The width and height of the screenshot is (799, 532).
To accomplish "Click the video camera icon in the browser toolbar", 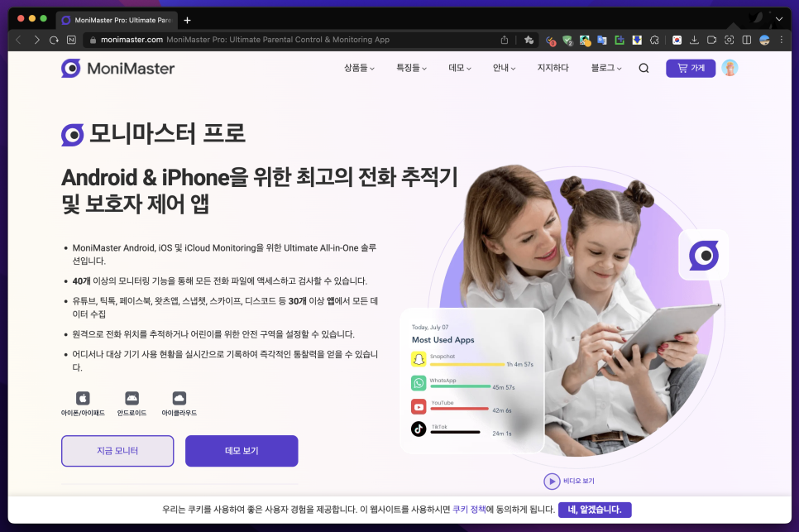I will 712,40.
